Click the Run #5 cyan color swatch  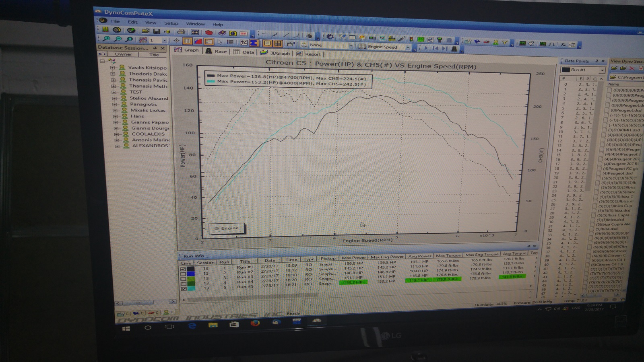(x=191, y=288)
